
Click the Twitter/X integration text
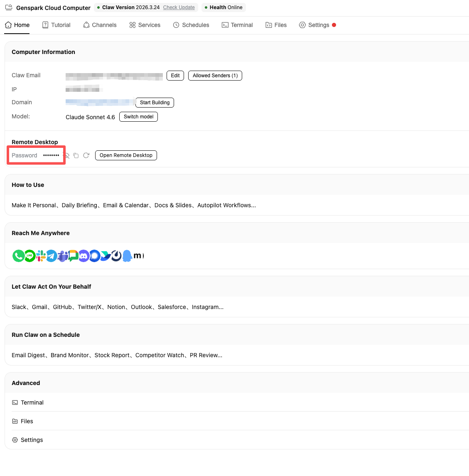90,307
